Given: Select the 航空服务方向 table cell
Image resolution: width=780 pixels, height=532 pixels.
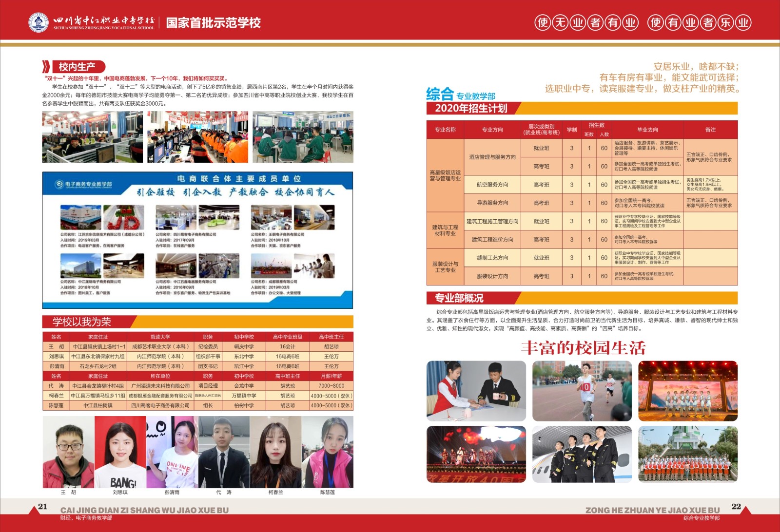Looking at the screenshot, I should (492, 185).
